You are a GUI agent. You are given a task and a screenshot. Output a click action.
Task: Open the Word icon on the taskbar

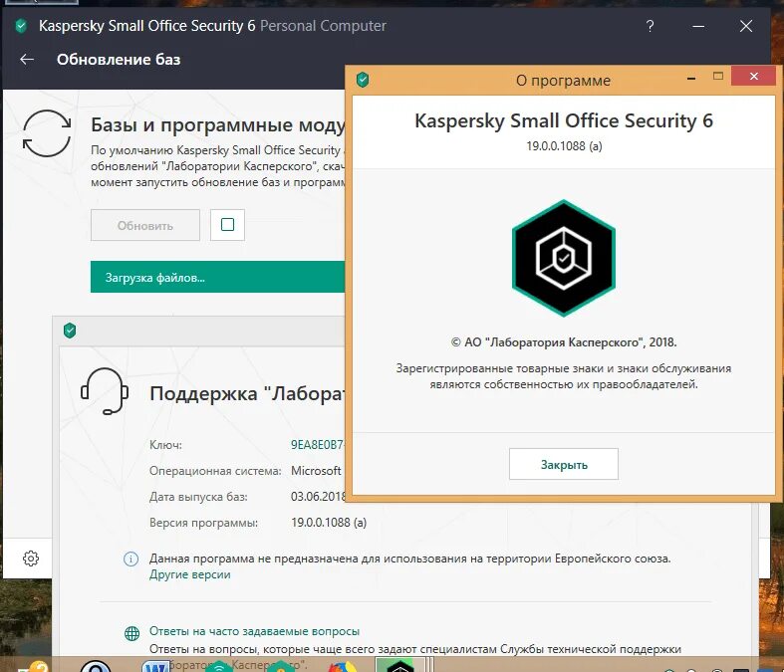[155, 666]
